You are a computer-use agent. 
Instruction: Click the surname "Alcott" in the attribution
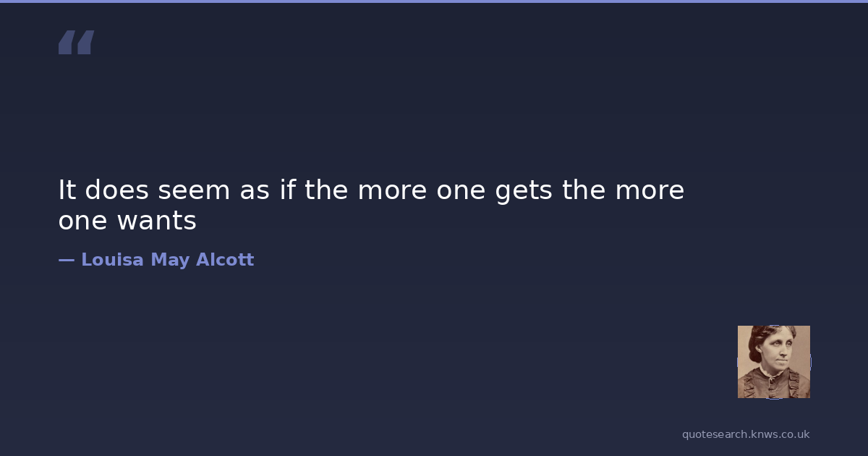coord(225,260)
